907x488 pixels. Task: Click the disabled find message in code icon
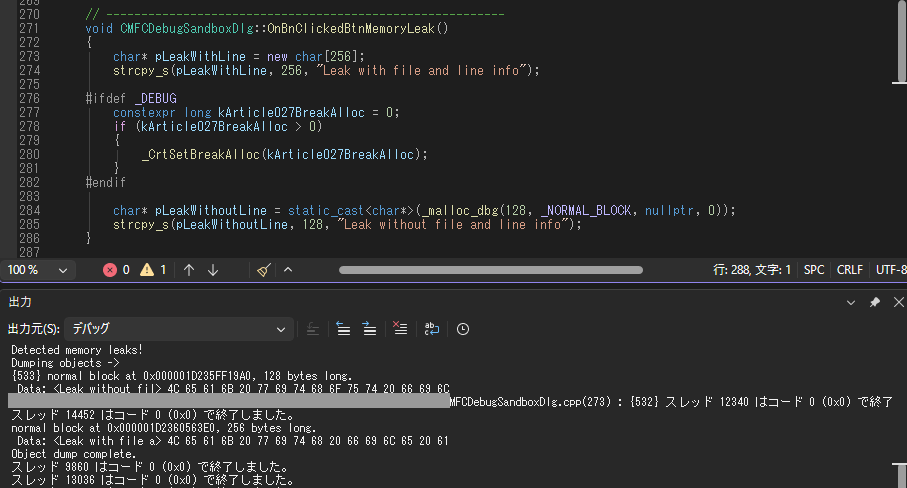tap(312, 329)
